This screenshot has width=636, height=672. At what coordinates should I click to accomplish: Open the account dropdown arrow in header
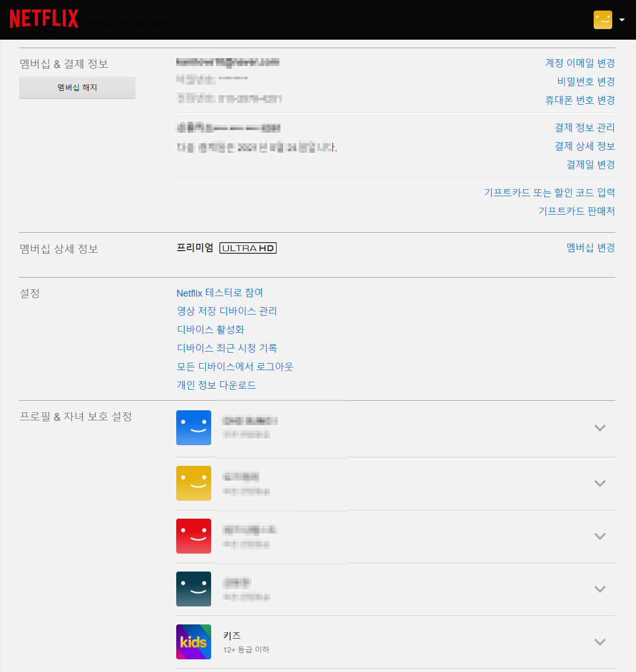(x=622, y=20)
